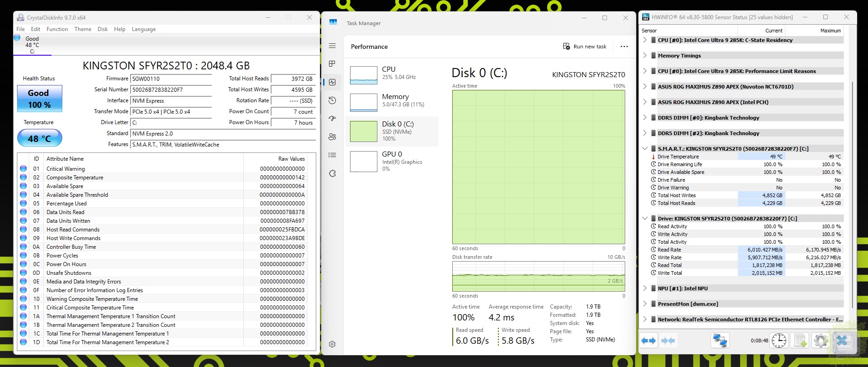Open Task Manager Settings gear
The width and height of the screenshot is (868, 367).
point(332,344)
